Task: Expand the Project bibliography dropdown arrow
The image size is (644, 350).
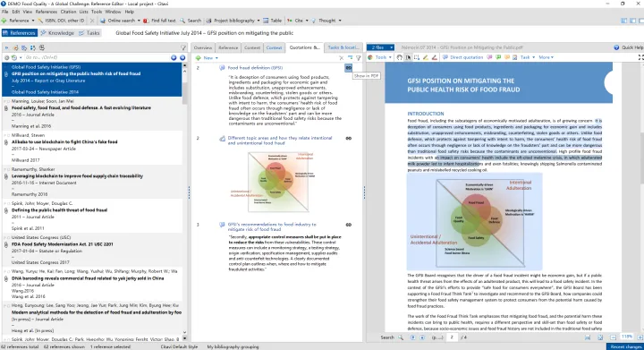Action: 258,20
